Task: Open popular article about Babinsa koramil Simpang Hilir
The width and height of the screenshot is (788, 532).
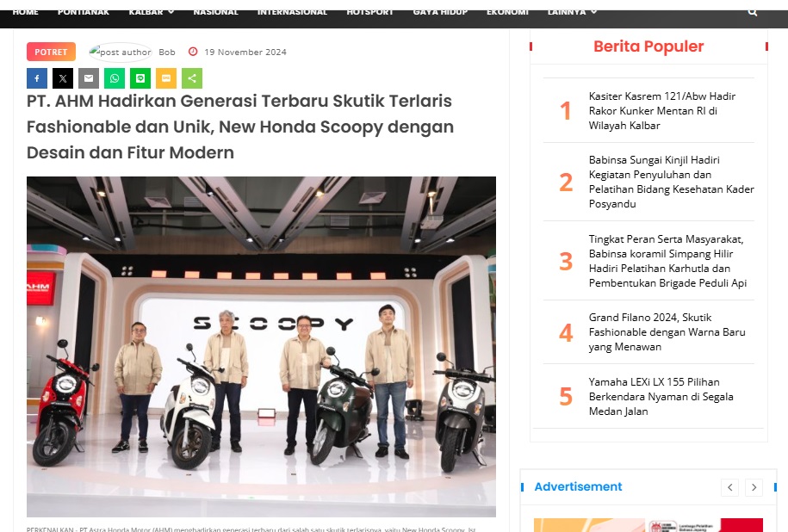Action: click(668, 261)
